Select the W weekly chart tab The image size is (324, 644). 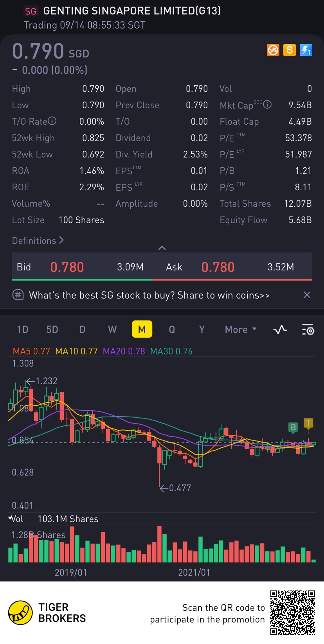[112, 329]
